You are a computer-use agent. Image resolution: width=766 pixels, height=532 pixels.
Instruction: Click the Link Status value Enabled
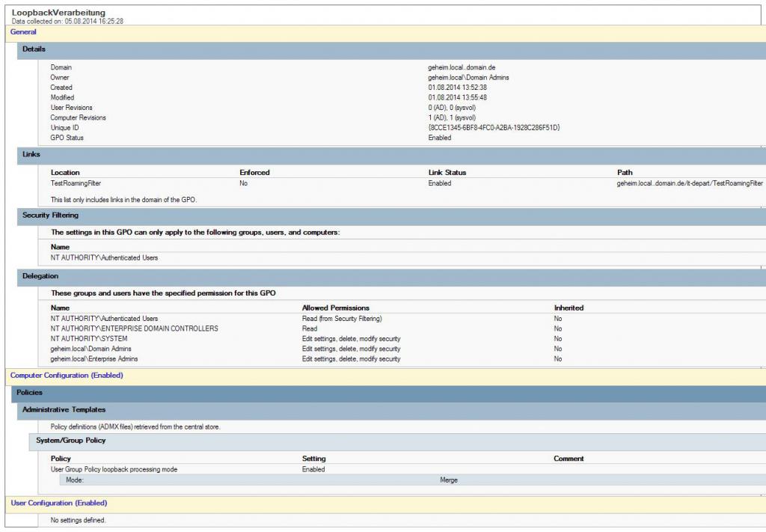[440, 183]
